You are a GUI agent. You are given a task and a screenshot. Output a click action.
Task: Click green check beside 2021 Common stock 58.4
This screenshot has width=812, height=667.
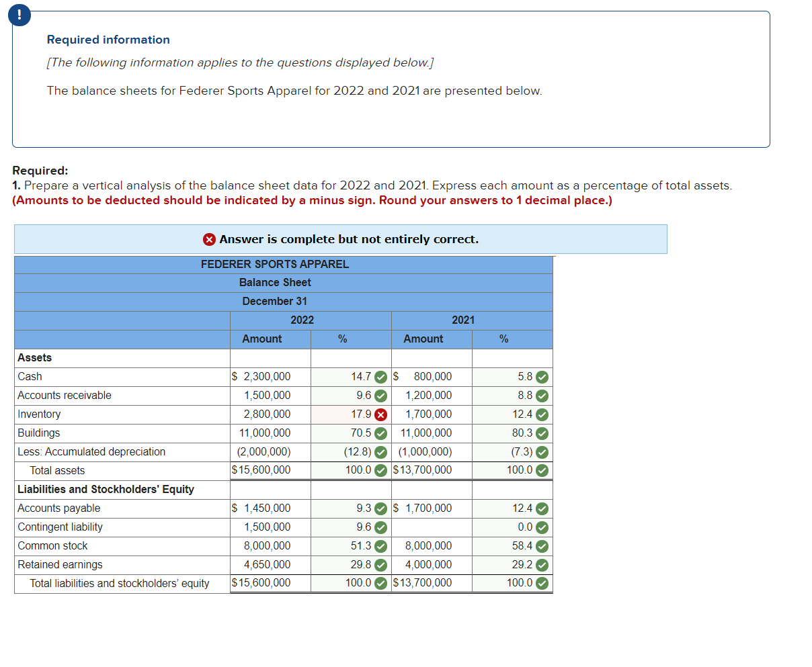[x=542, y=546]
